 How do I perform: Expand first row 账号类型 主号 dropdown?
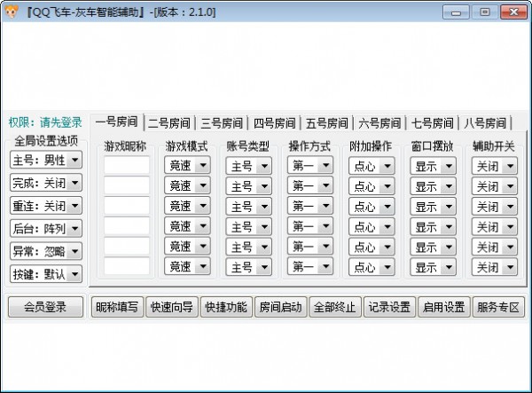coord(248,166)
